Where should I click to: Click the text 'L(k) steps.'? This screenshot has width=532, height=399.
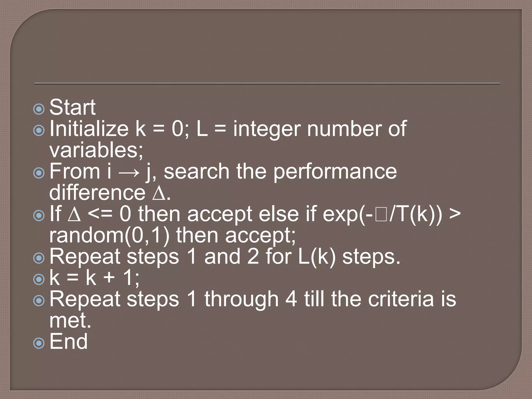pyautogui.click(x=349, y=257)
